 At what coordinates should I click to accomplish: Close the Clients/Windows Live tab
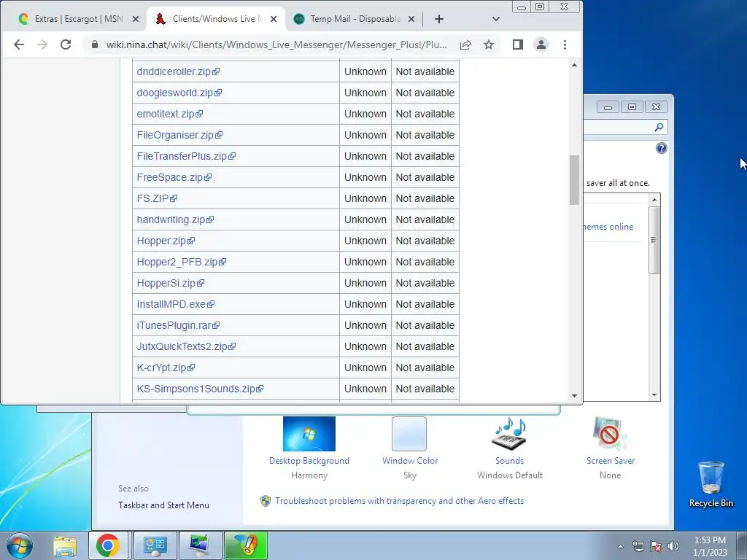(x=274, y=19)
